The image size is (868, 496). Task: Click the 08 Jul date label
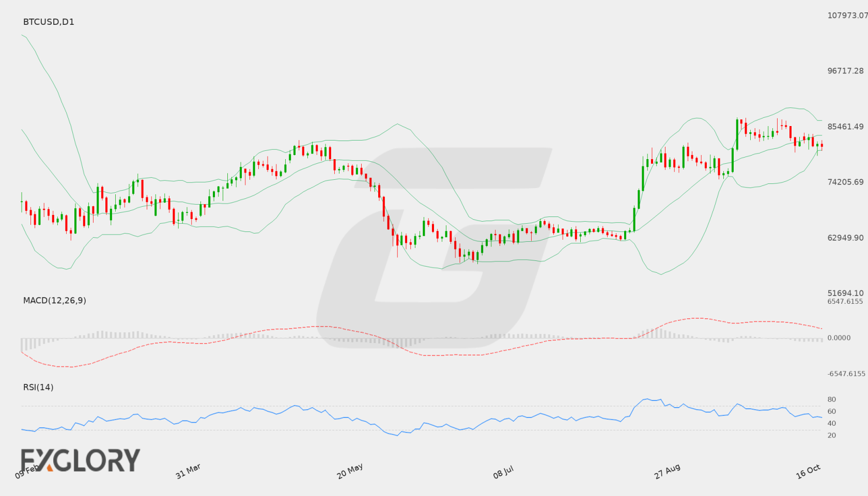(503, 472)
